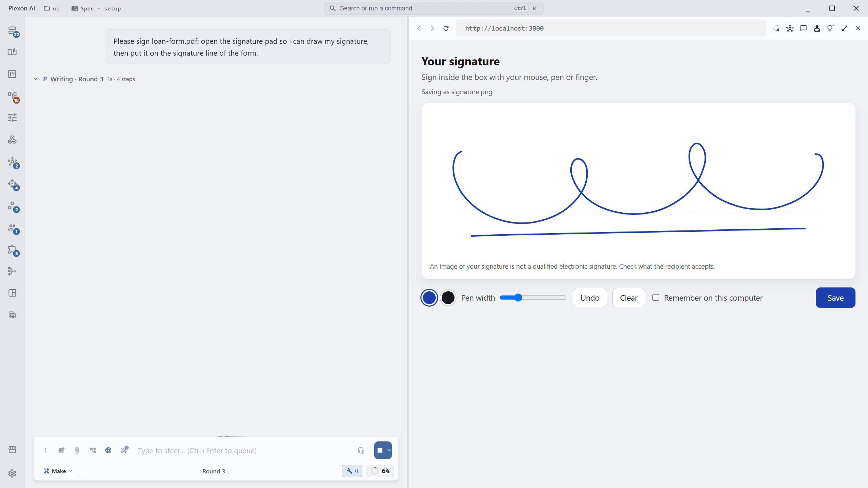Open the kanban board icon in the sidebar
Screen dimensions: 868x488
12,74
